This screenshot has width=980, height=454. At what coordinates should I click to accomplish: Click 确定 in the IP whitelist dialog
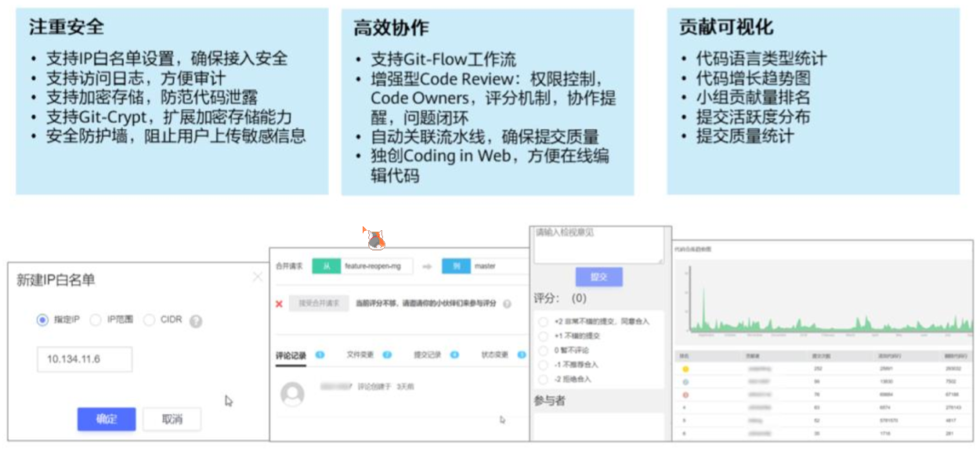[x=107, y=419]
